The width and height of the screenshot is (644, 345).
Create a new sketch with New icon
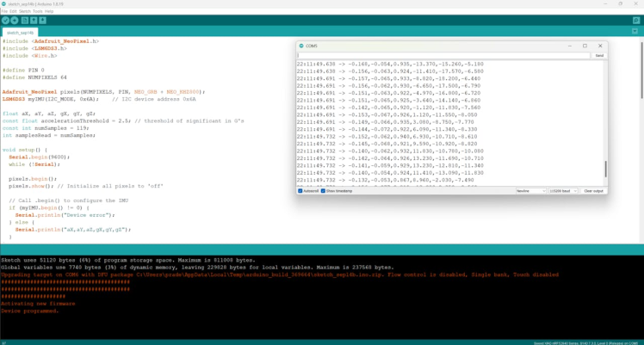(x=25, y=20)
